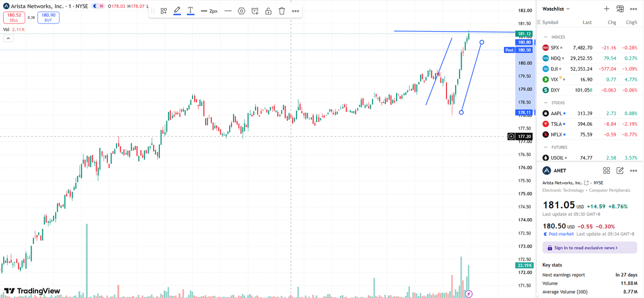Screen dimensions: 644x298
Task: Open watchlist advanced view table icon
Action: (620, 9)
